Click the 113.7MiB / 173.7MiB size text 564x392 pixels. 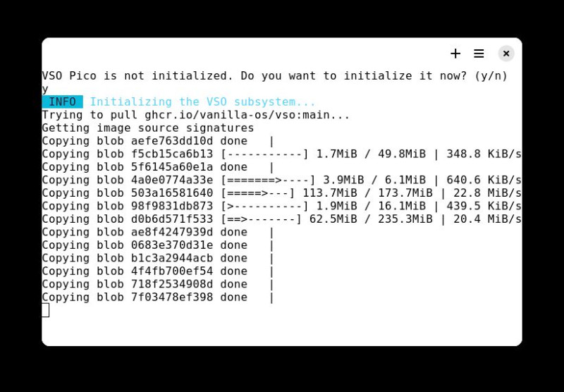[367, 192]
